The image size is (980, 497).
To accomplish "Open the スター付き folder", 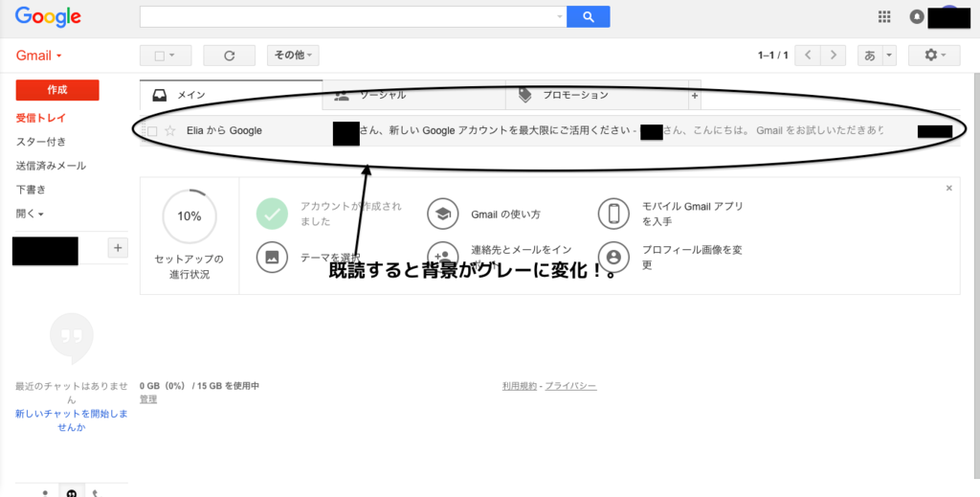I will (41, 142).
